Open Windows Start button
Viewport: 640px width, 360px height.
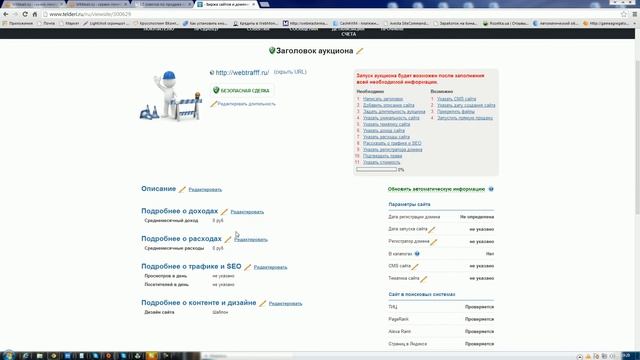click(x=8, y=355)
